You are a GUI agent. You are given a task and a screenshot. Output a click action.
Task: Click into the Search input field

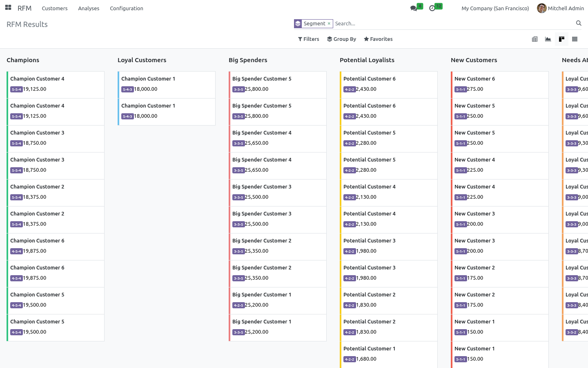point(453,24)
